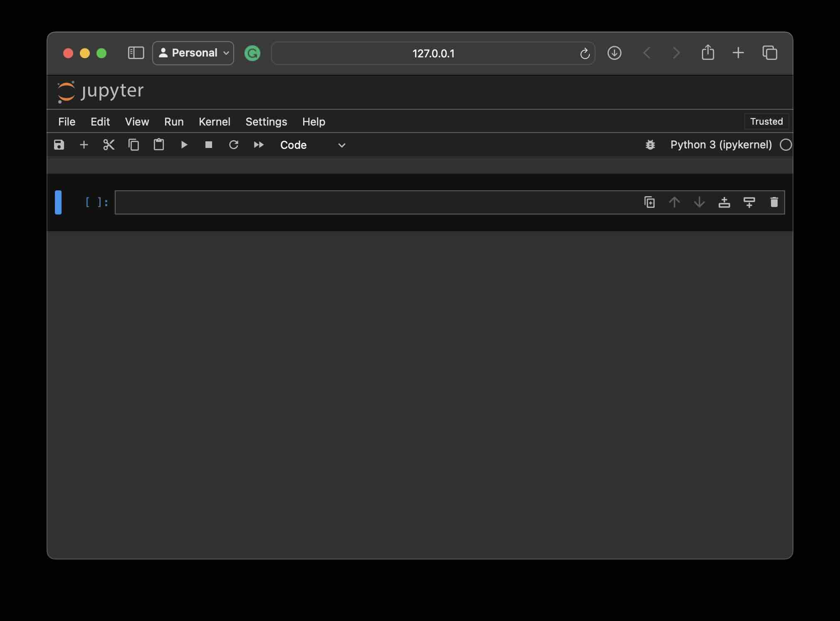Open the Personal profile dropdown
The width and height of the screenshot is (840, 621).
click(193, 53)
